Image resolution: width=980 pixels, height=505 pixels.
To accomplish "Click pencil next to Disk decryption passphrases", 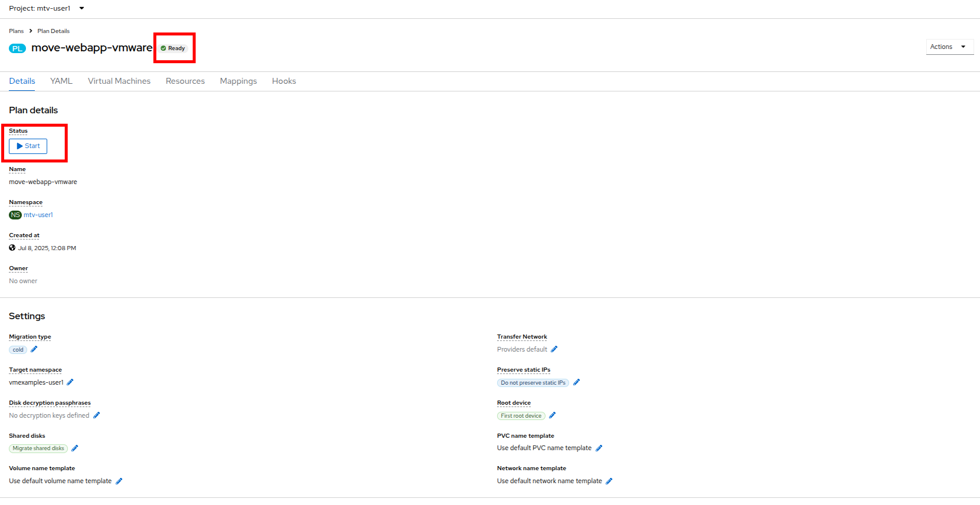I will coord(97,415).
